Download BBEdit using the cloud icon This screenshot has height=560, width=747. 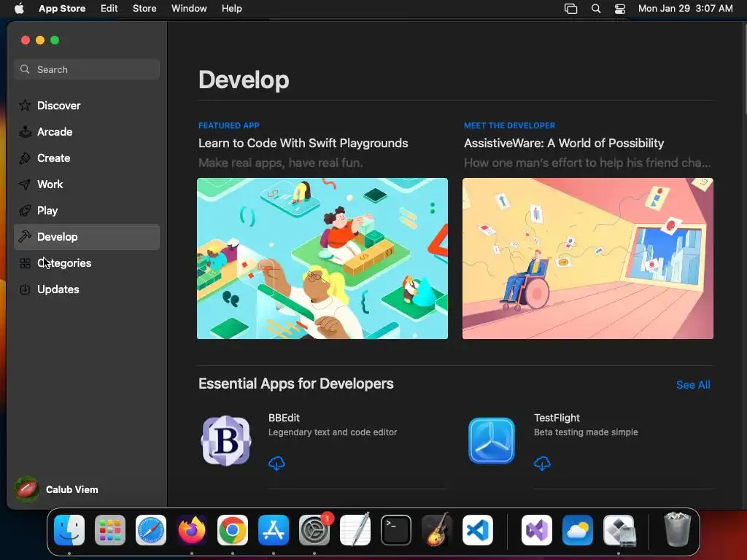(x=276, y=463)
